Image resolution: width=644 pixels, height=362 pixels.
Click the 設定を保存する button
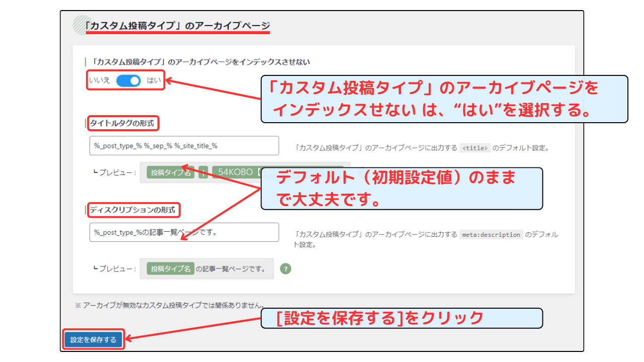pos(94,339)
